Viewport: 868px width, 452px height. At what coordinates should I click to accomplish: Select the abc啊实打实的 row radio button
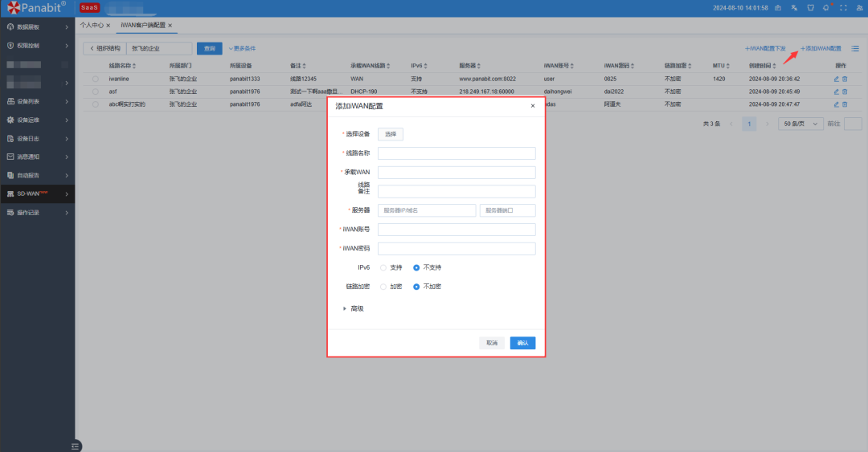[x=95, y=104]
